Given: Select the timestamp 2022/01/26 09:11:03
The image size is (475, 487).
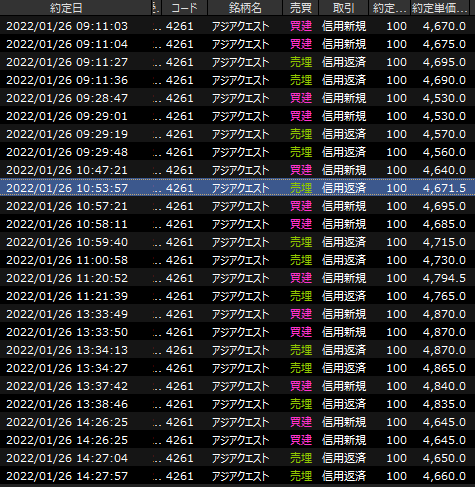Looking at the screenshot, I should coord(67,26).
